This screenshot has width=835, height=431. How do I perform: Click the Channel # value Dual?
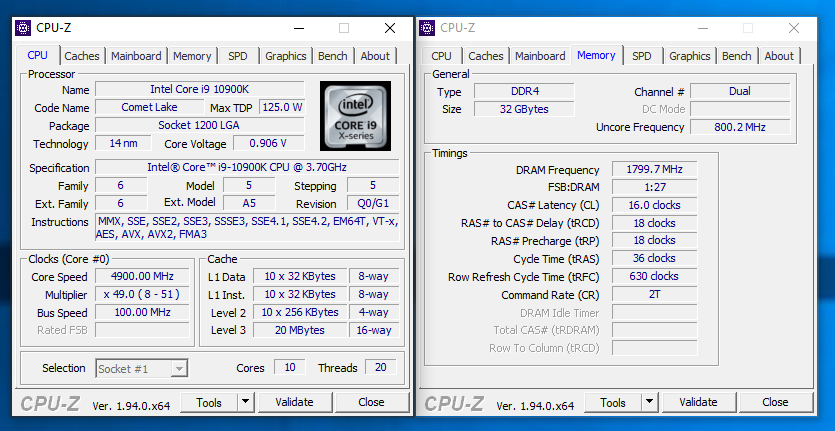[740, 91]
